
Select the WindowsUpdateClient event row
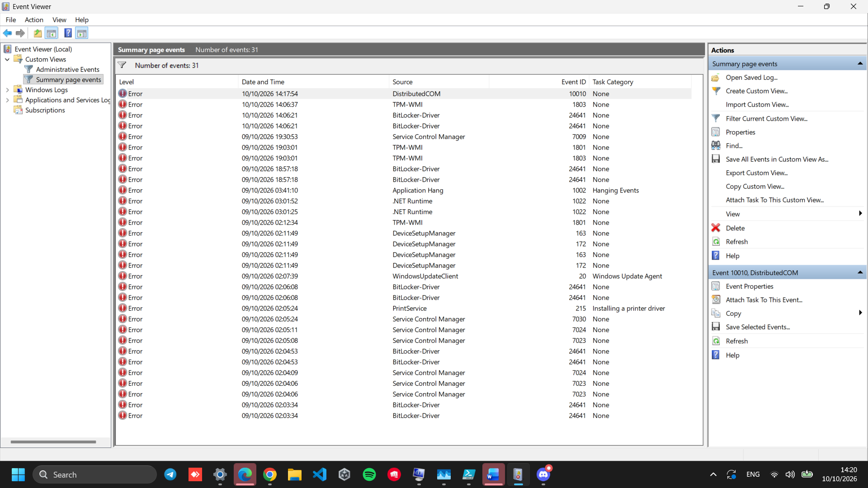(404, 276)
